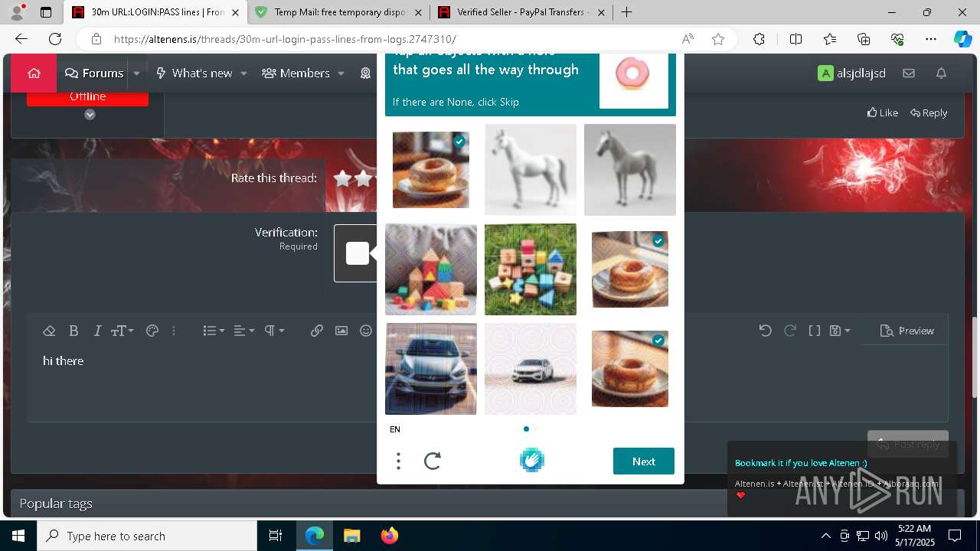Type here to search taskbar box
Viewport: 980px width, 551px height.
pyautogui.click(x=147, y=536)
